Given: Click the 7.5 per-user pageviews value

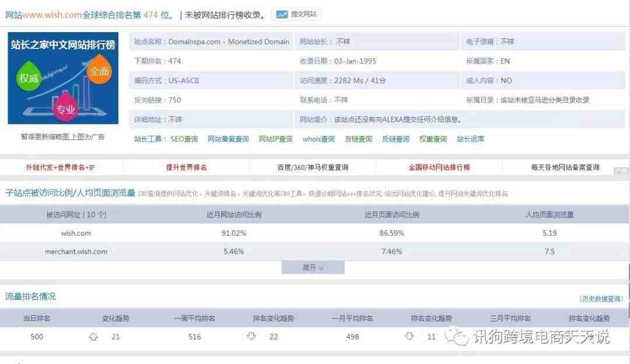Looking at the screenshot, I should (x=549, y=251).
